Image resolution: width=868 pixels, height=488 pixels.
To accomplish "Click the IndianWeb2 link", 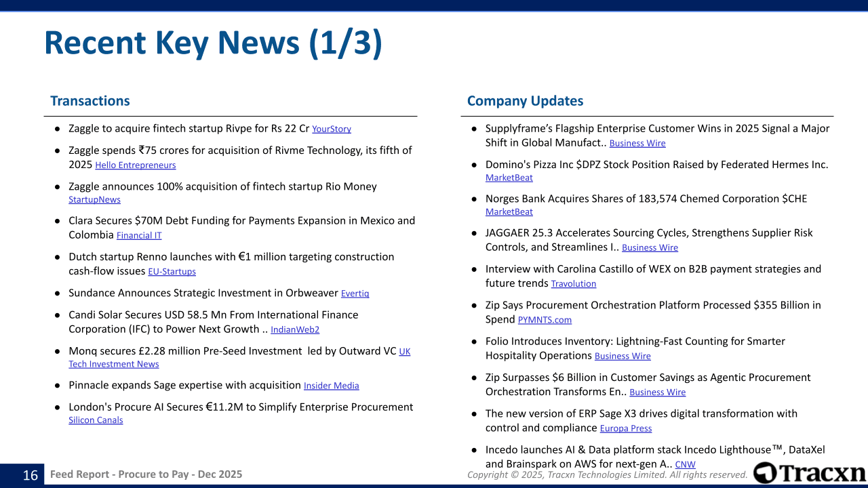I will coord(295,330).
